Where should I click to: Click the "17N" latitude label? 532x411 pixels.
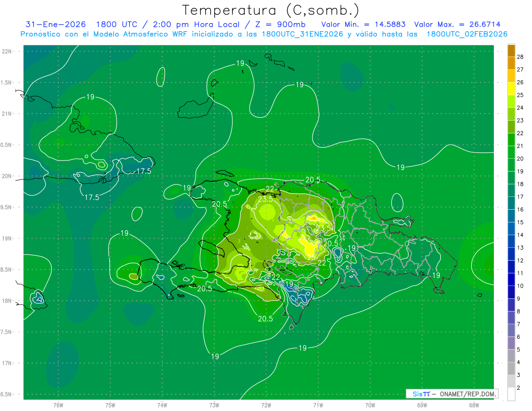pos(8,363)
